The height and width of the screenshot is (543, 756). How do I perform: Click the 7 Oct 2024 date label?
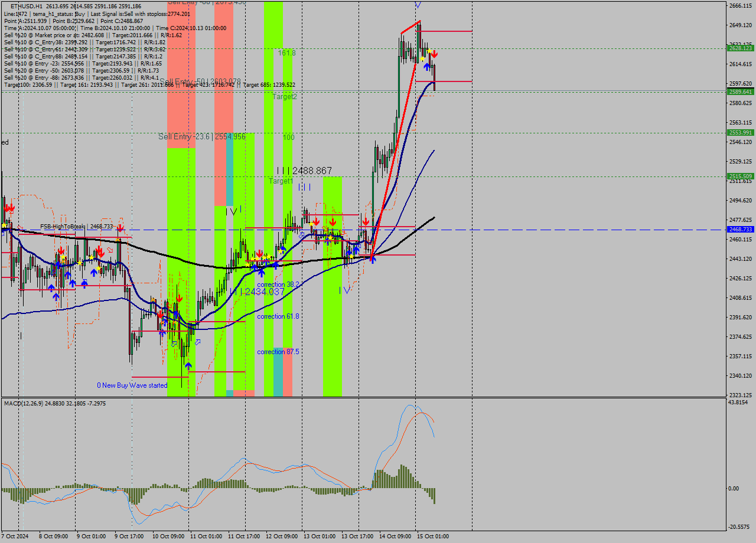point(15,537)
